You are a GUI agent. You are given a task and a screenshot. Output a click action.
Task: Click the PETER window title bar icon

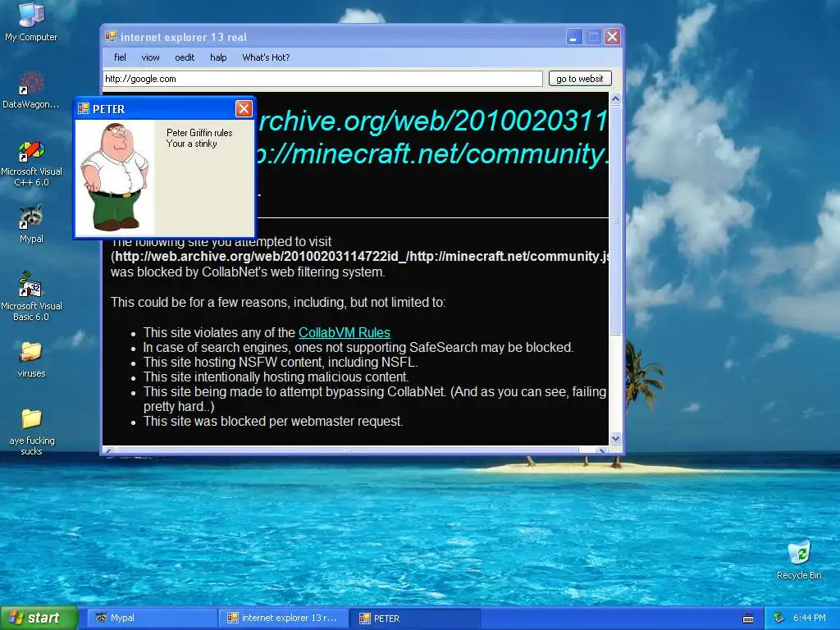click(x=84, y=109)
